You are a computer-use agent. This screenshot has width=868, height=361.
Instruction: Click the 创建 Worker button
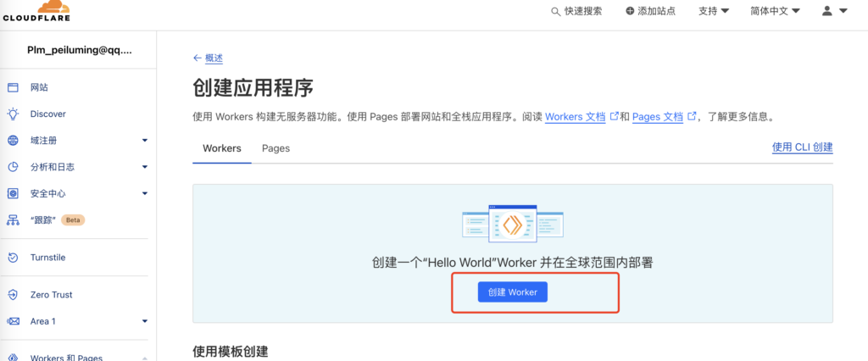pyautogui.click(x=513, y=292)
